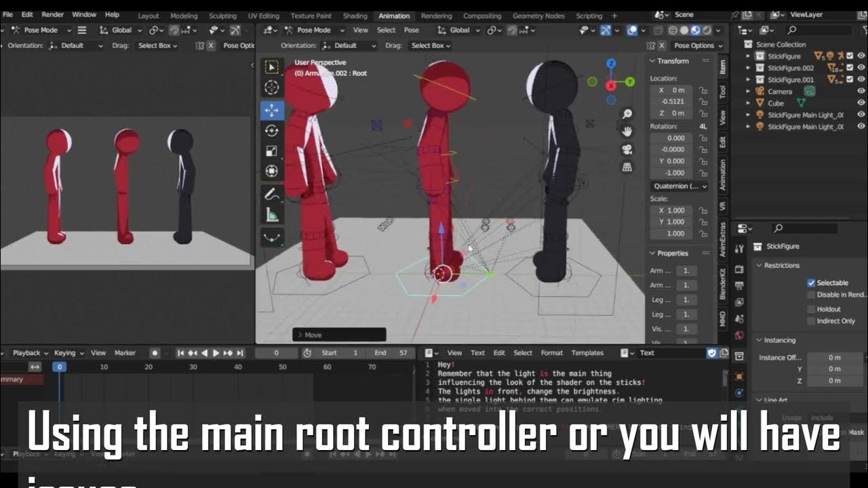
Task: Uncheck StickFigure.001 collection exclude checkbox
Action: [850, 79]
